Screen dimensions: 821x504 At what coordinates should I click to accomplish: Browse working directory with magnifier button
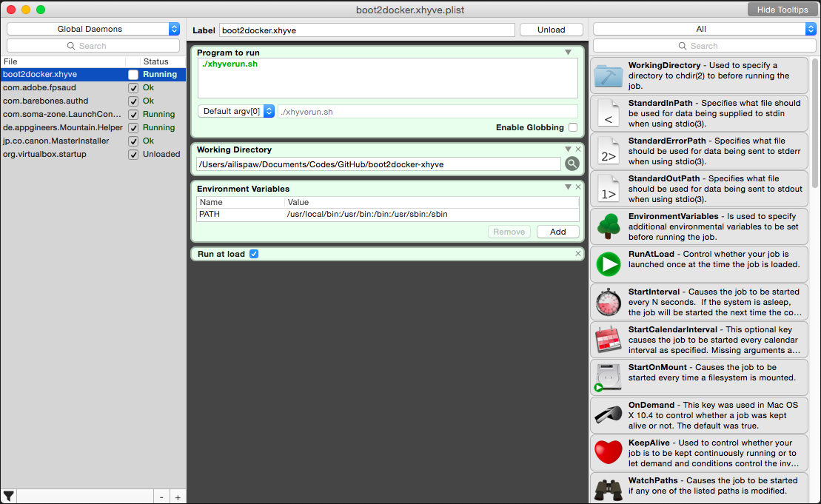572,164
